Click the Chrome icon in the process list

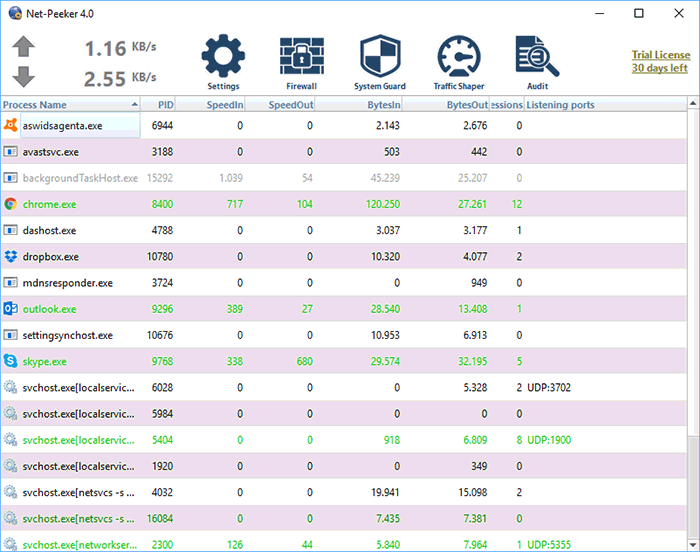[11, 204]
